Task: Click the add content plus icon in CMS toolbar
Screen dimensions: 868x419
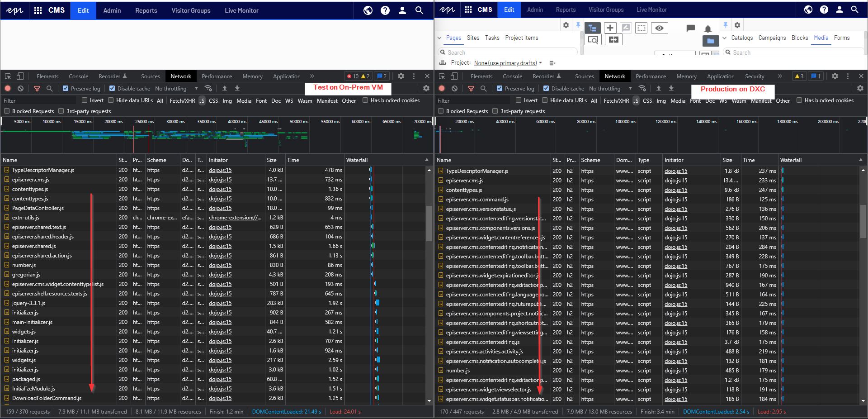Action: [x=610, y=28]
